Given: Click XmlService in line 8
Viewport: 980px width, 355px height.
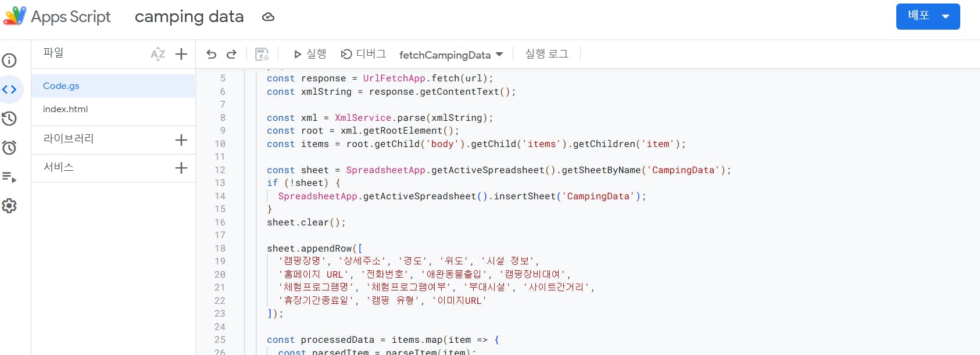Looking at the screenshot, I should pyautogui.click(x=363, y=118).
